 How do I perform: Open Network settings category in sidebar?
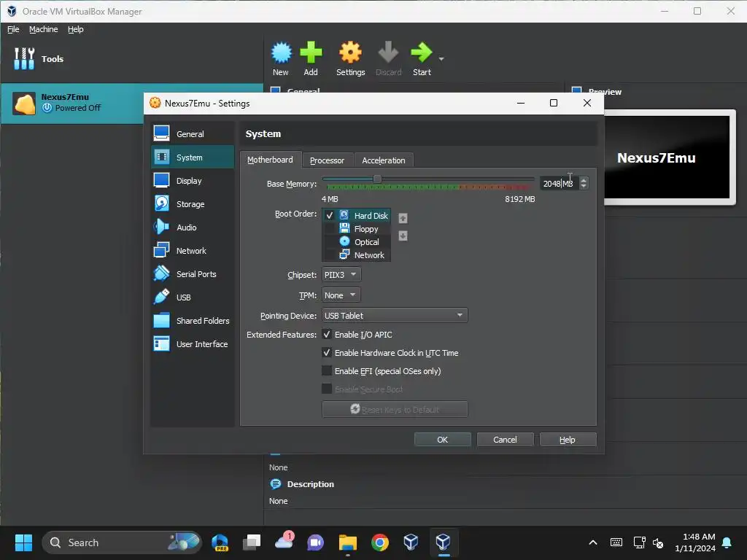click(193, 251)
